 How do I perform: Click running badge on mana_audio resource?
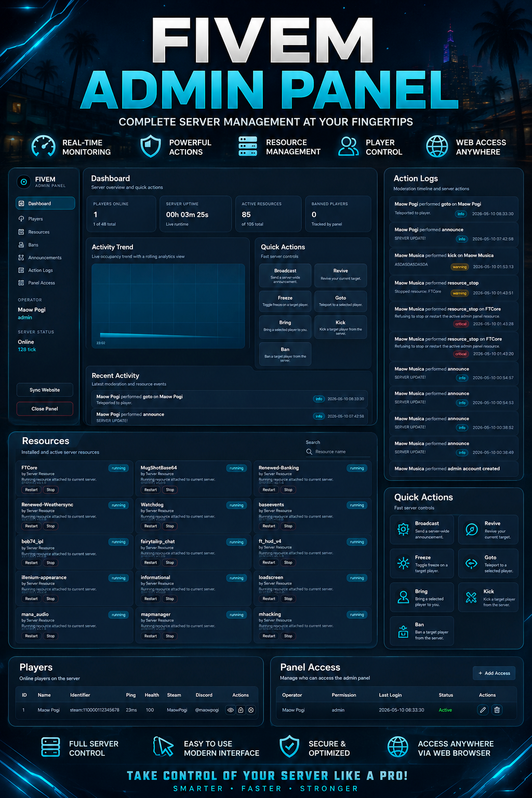[x=118, y=615]
